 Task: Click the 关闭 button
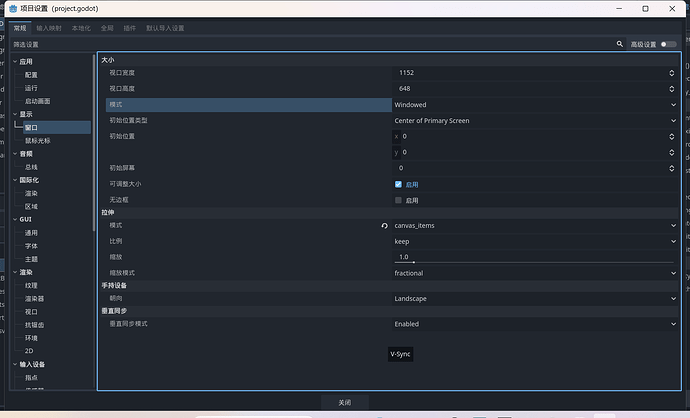click(x=345, y=402)
